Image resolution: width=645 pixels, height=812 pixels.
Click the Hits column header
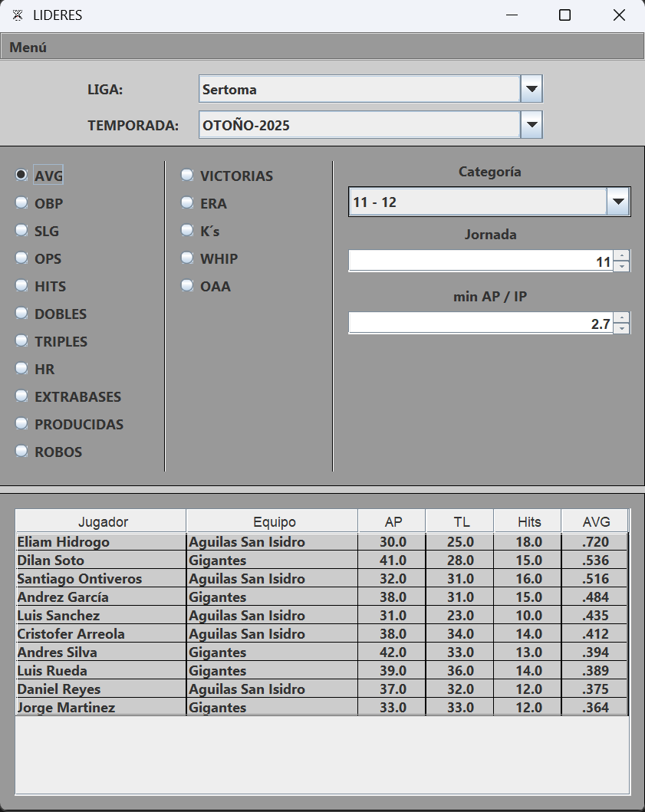(x=528, y=521)
